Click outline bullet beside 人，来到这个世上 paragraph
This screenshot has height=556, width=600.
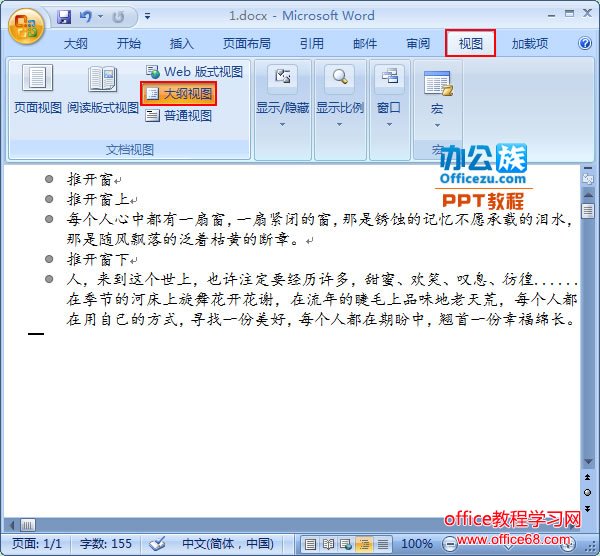(x=49, y=279)
